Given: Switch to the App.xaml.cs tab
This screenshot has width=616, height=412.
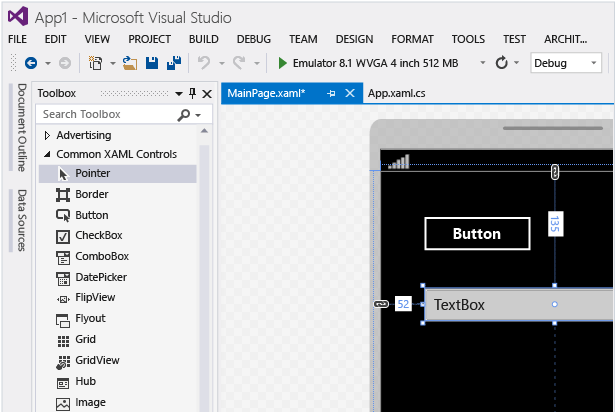Looking at the screenshot, I should (396, 93).
